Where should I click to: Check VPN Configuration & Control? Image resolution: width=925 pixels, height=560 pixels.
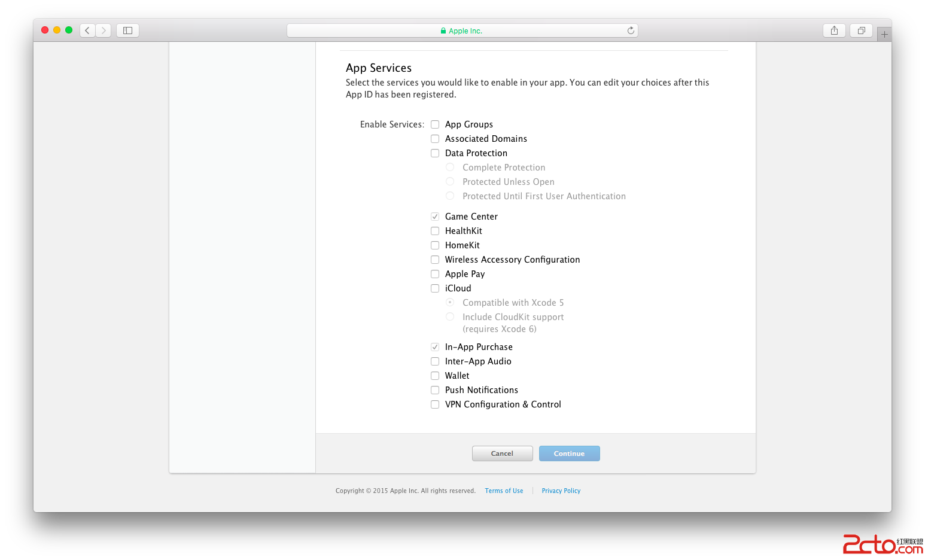click(x=435, y=404)
